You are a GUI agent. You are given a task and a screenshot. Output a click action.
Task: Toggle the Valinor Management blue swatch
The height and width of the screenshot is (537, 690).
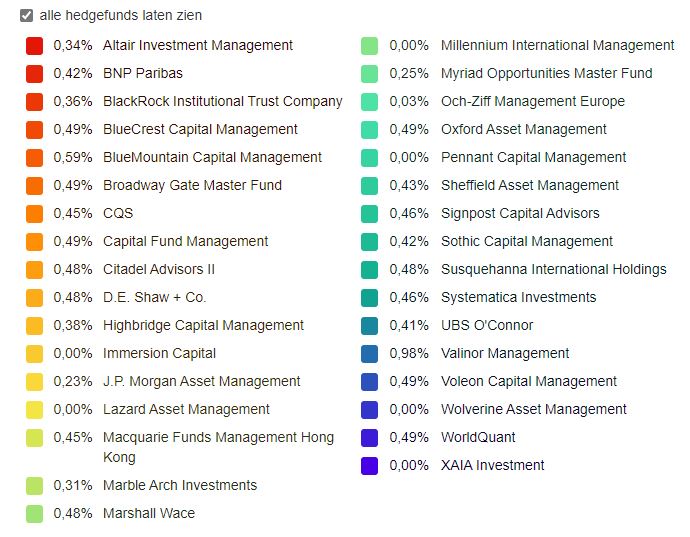pos(370,353)
